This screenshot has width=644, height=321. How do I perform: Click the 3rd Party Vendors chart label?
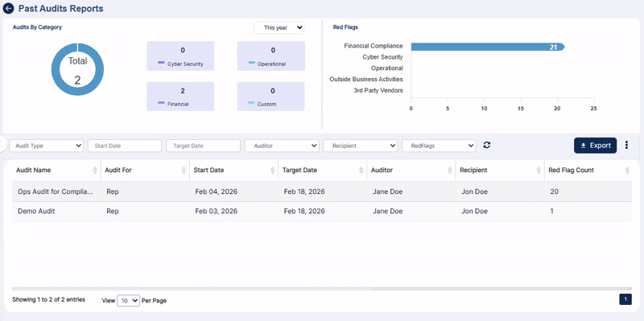(378, 90)
